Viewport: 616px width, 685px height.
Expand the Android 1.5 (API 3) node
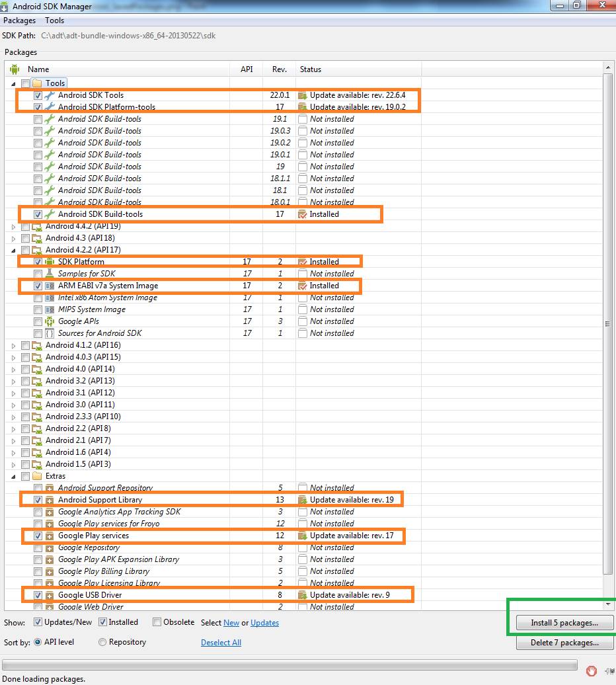pyautogui.click(x=13, y=464)
